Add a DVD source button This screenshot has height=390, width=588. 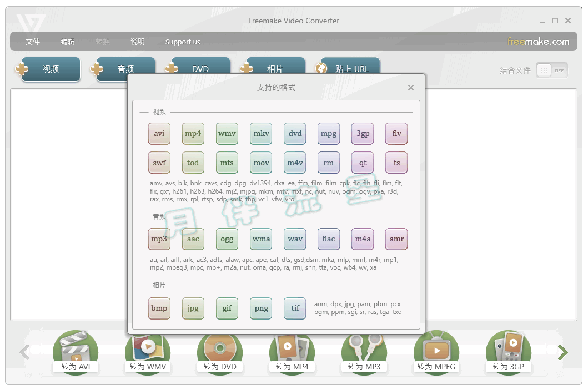coord(197,65)
